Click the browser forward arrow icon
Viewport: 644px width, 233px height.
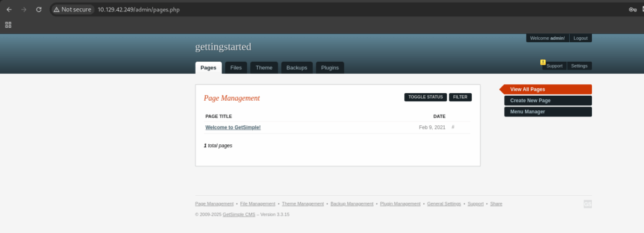point(24,9)
